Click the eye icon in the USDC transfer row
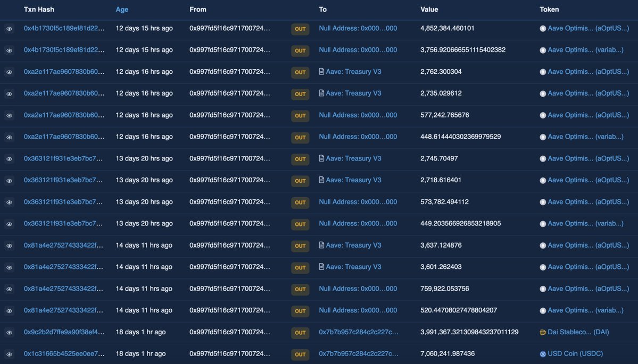 tap(10, 354)
